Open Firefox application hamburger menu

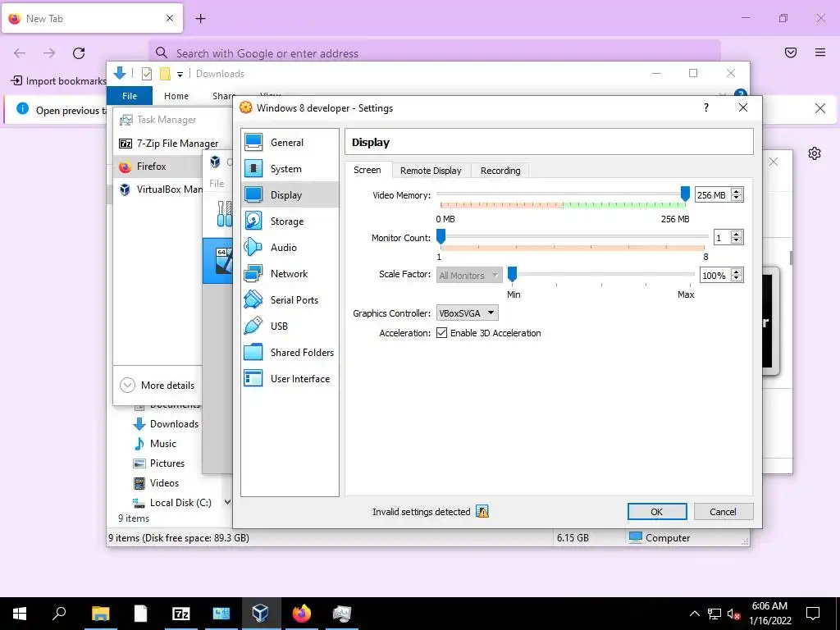tap(820, 52)
